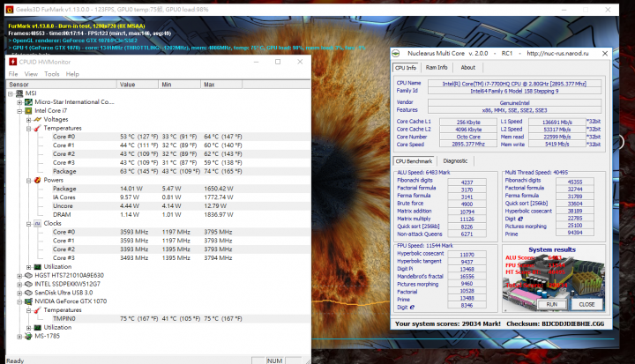
Task: Expand the MS-1785 node
Action: coord(19,337)
